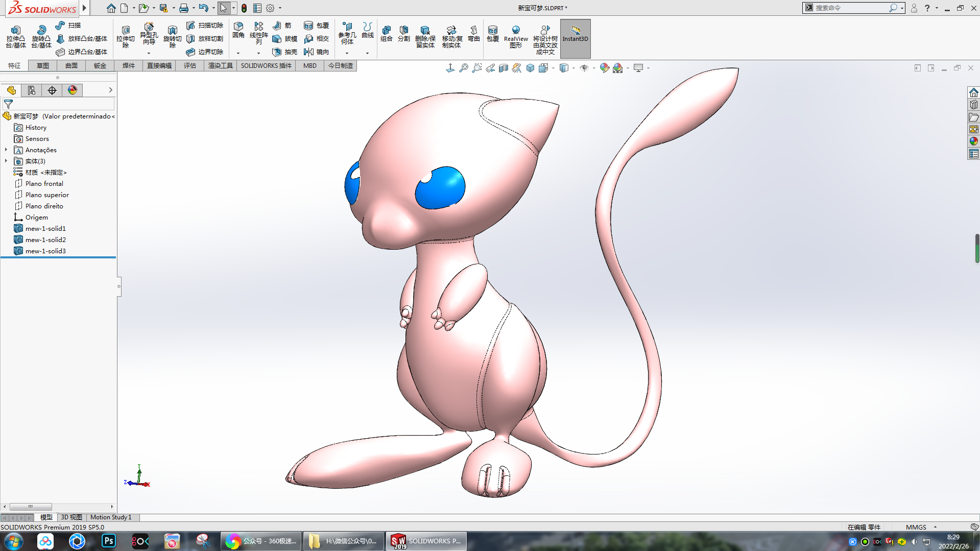Select the Revolved Boss/Base (旋转凸台/基体) tool
Screen dimensions: 980x551
pos(41,36)
